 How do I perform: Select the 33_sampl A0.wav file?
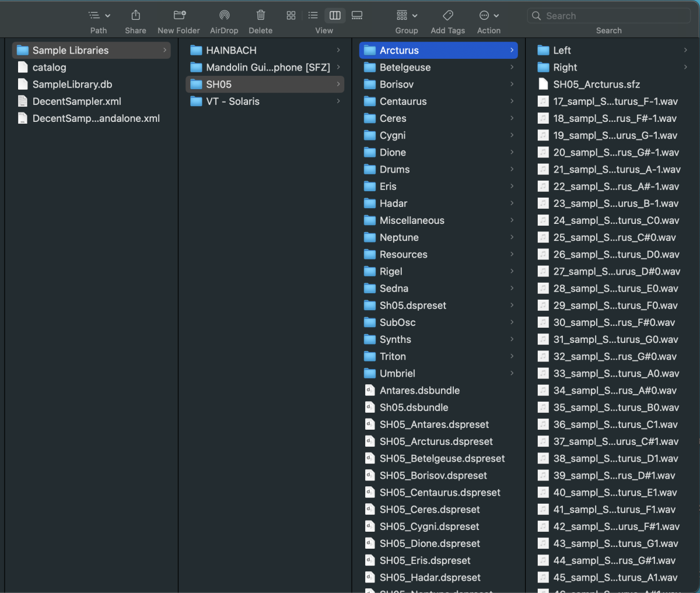coord(612,373)
